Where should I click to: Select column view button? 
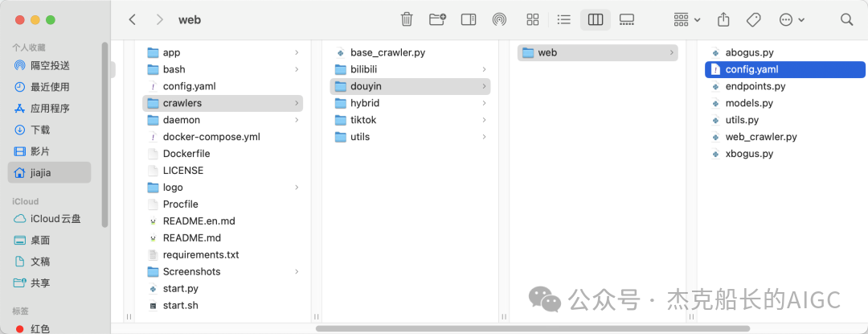595,20
